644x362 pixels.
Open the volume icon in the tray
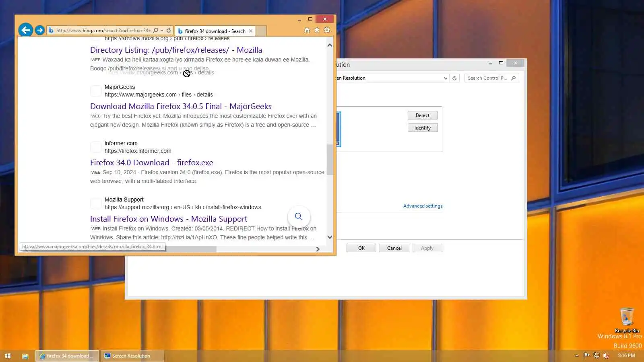click(606, 356)
